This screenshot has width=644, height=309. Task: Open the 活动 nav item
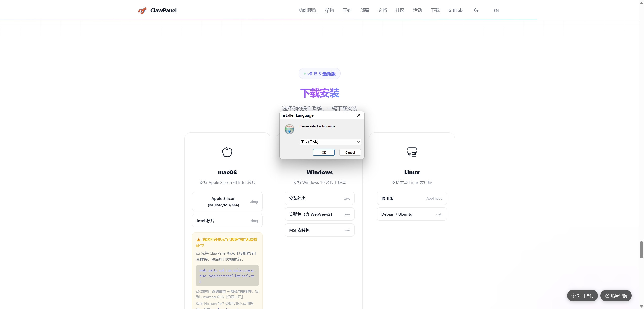tap(417, 10)
